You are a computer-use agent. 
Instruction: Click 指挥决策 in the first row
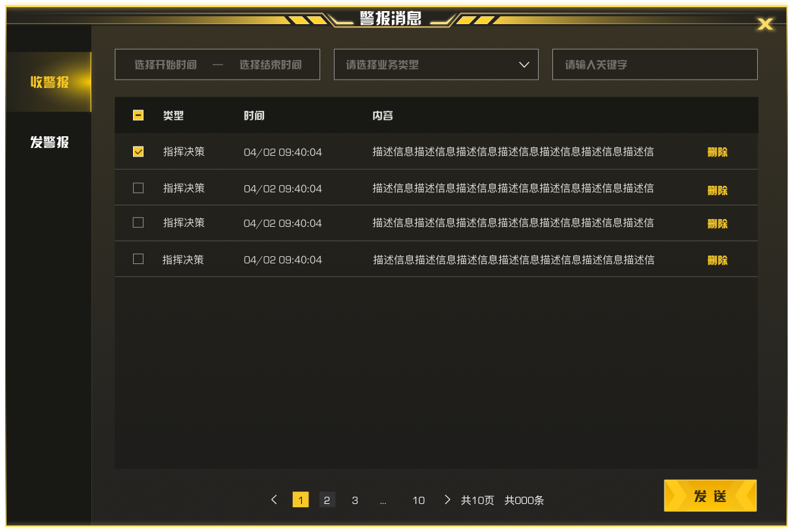tap(184, 151)
